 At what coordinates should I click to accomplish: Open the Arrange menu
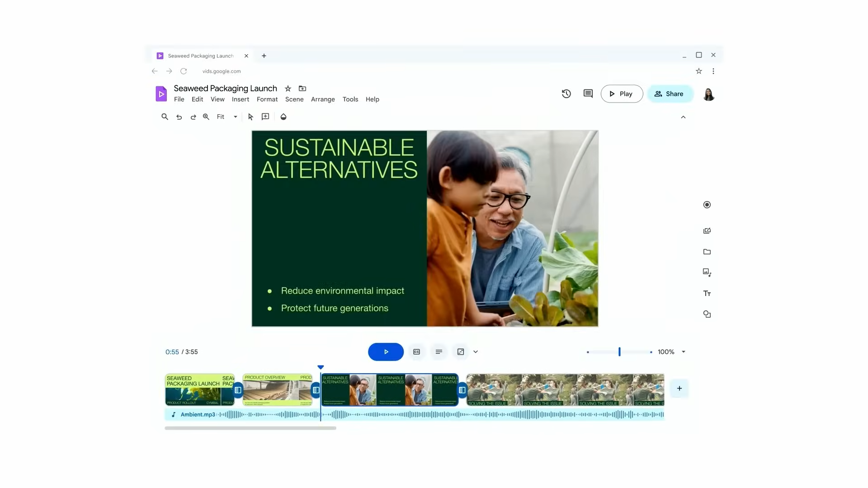(x=323, y=99)
